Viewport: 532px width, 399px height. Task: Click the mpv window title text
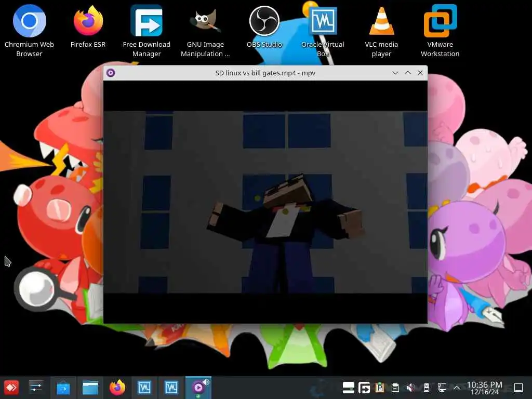pyautogui.click(x=265, y=73)
